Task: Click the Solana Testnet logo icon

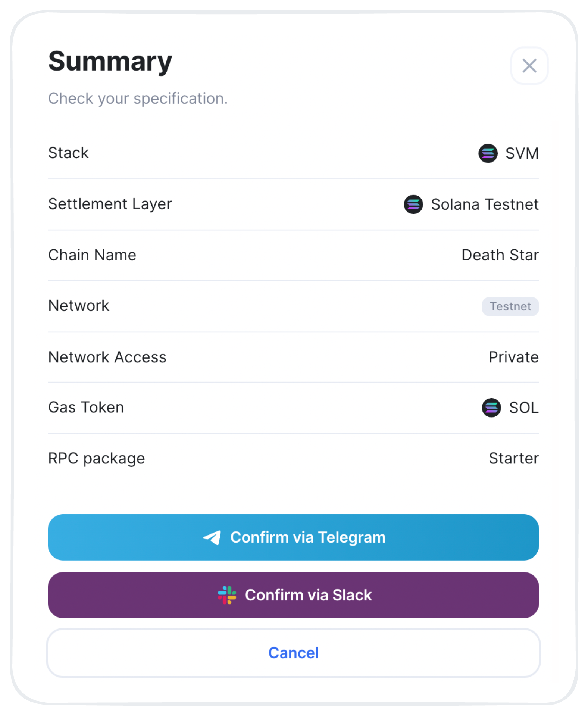Action: [413, 204]
